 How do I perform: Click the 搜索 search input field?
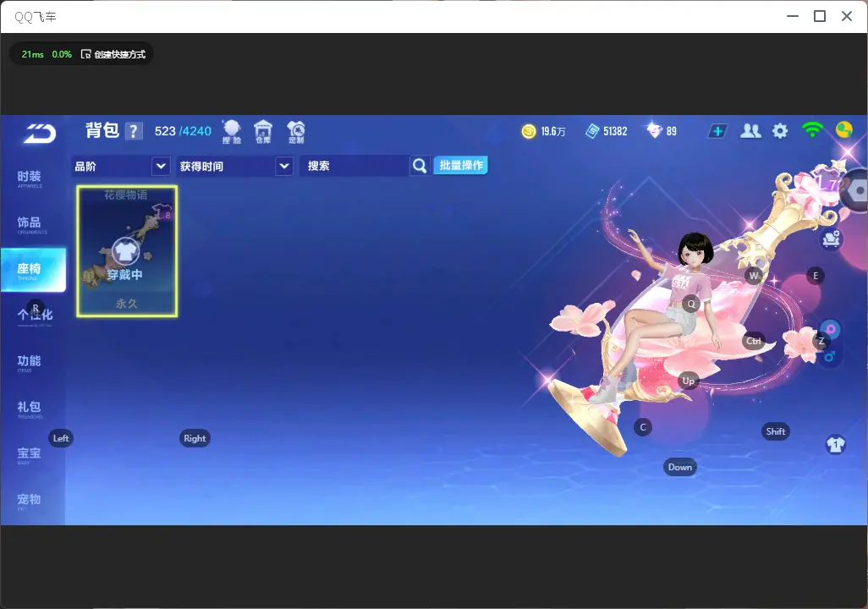pos(354,166)
